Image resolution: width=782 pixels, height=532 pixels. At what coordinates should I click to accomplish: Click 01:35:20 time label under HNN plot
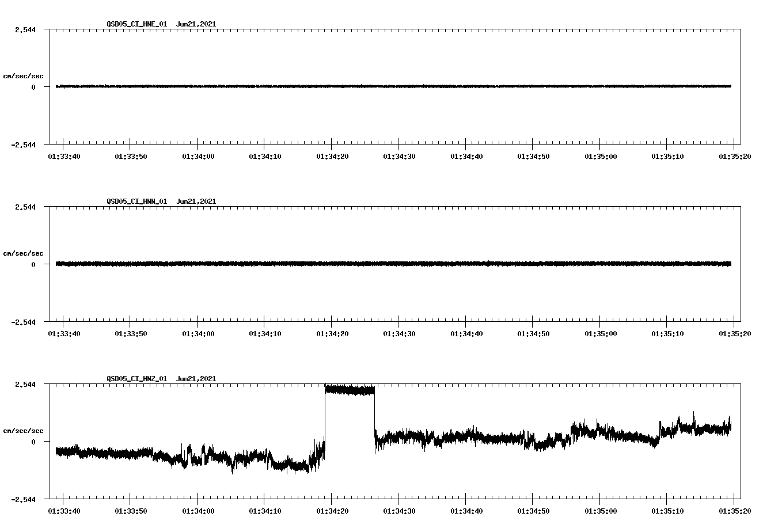[x=735, y=333]
